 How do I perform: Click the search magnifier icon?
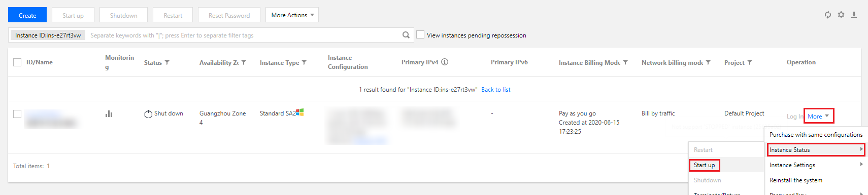pos(406,35)
